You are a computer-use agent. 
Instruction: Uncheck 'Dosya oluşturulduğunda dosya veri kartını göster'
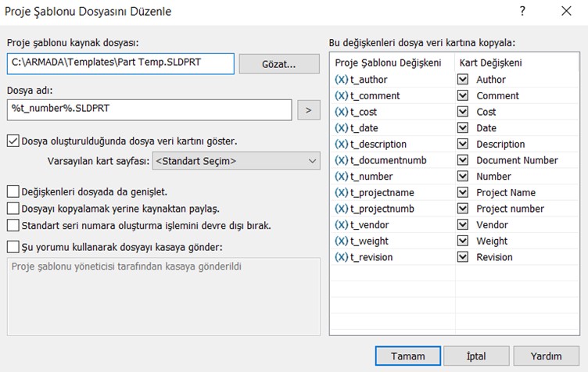click(x=13, y=141)
